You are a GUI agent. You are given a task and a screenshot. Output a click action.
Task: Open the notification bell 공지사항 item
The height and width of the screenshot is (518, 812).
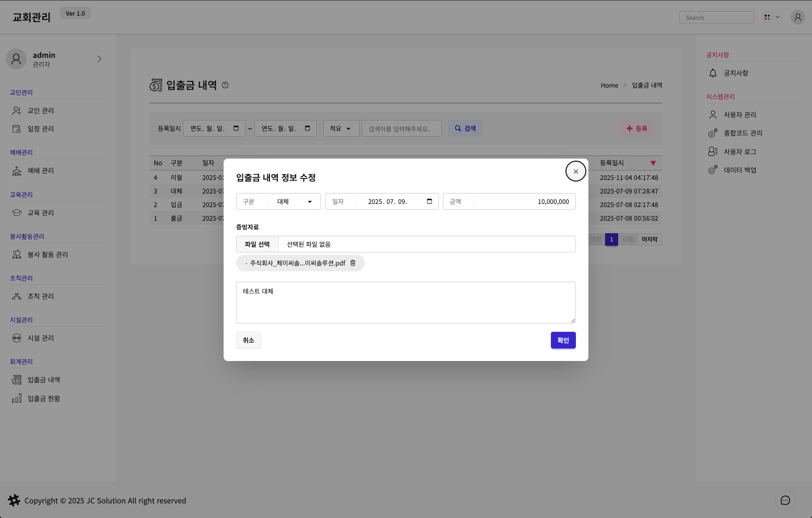[x=735, y=73]
